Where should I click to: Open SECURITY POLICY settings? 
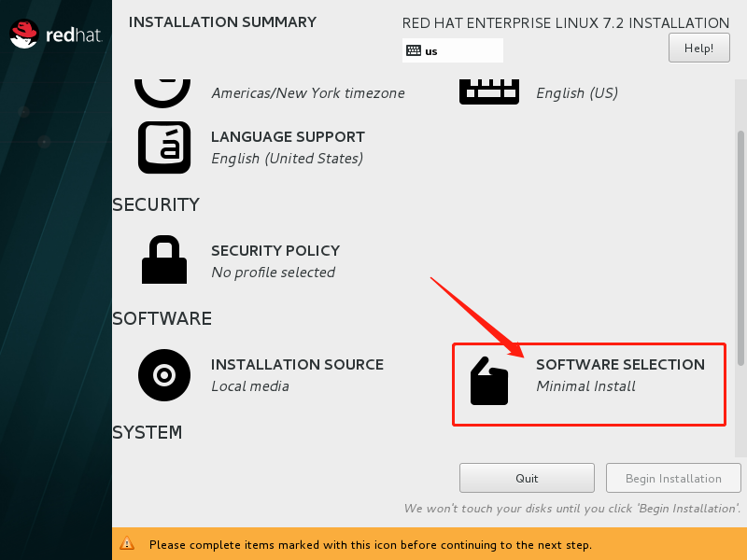click(275, 251)
